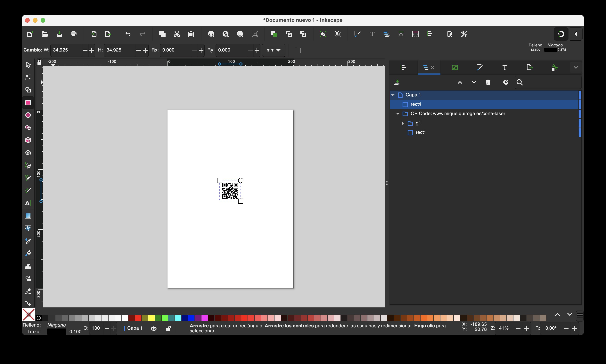Select the Gradient tool
606x364 pixels.
tap(28, 216)
